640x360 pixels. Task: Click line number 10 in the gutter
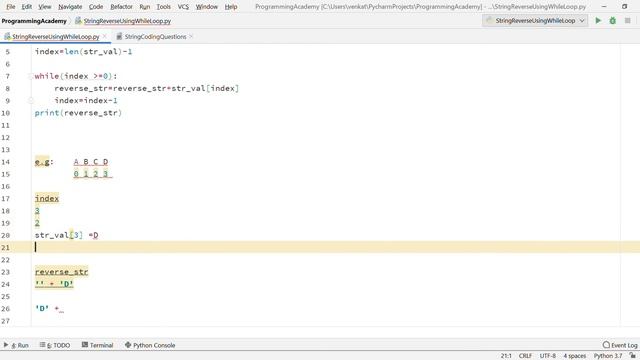5,113
